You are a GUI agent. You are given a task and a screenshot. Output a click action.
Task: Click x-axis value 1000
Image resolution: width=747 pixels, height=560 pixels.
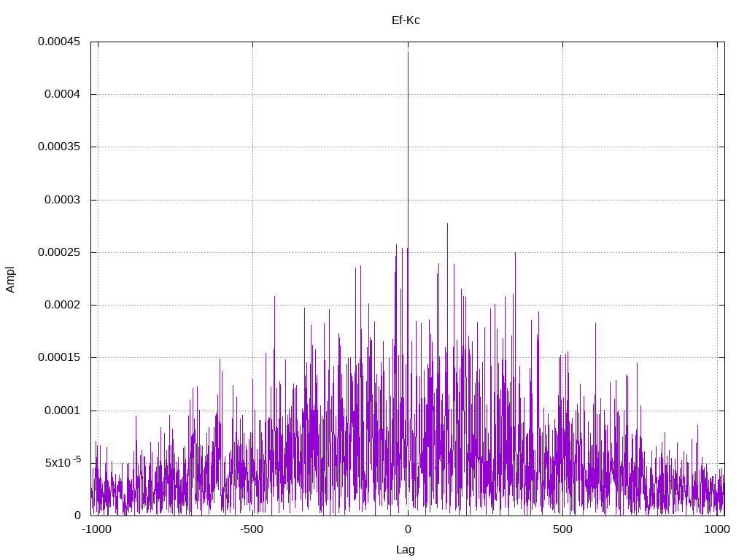tap(717, 529)
